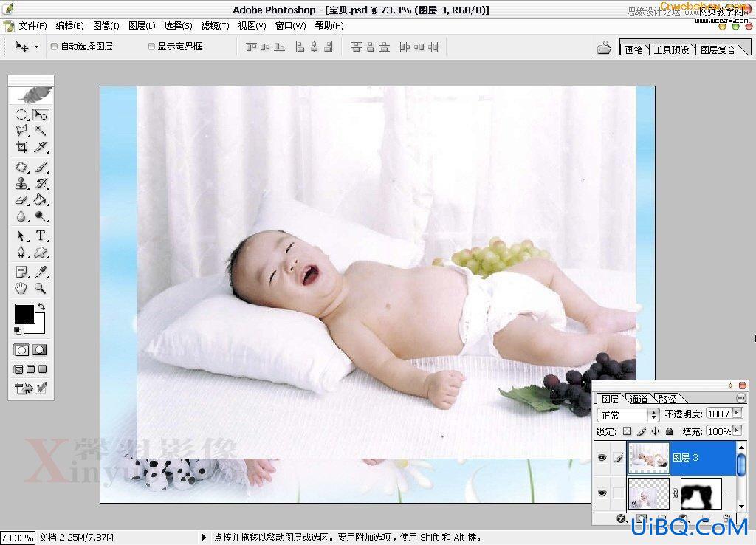Screen dimensions: 756x545
Task: Open the file browser icon in options bar
Action: [x=604, y=47]
